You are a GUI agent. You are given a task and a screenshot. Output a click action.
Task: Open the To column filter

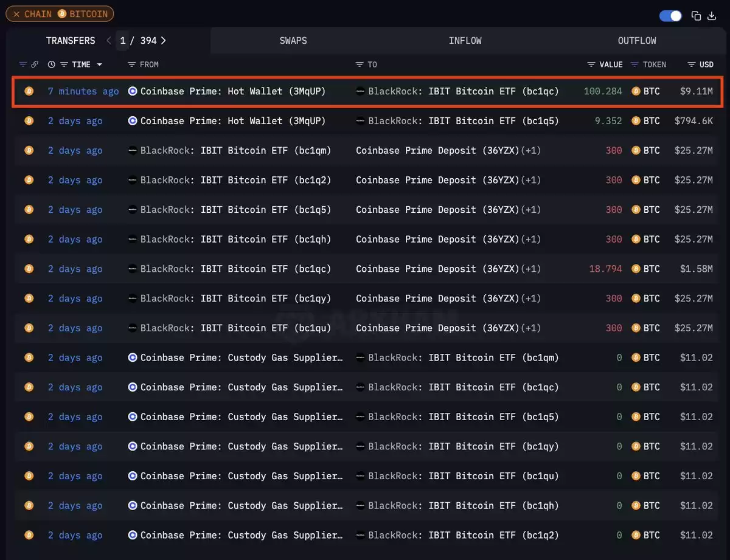(x=360, y=64)
